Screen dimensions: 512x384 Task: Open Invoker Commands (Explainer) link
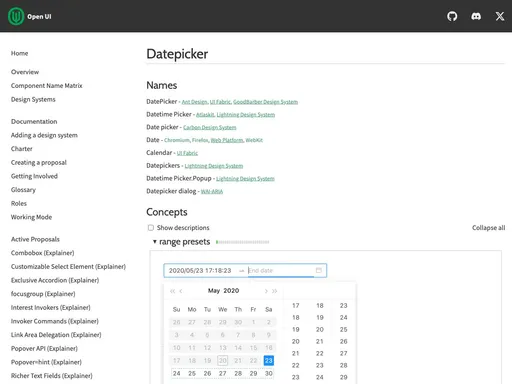tap(55, 321)
